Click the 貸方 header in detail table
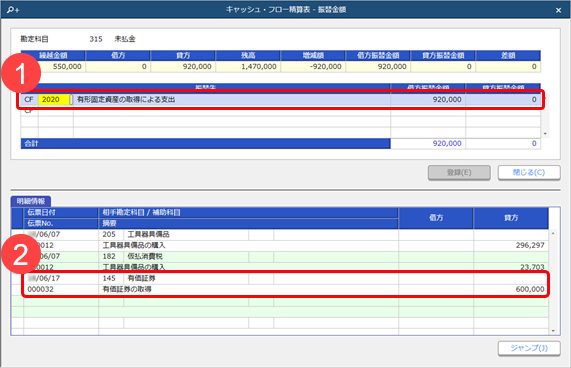571x368 pixels. (511, 218)
